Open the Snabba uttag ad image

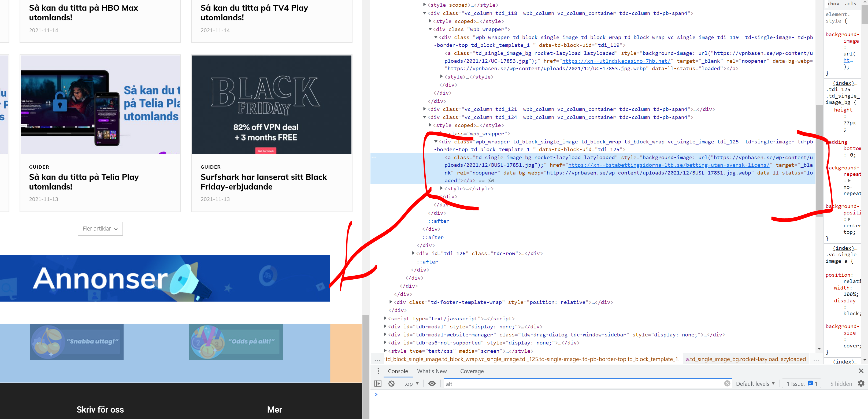[76, 342]
